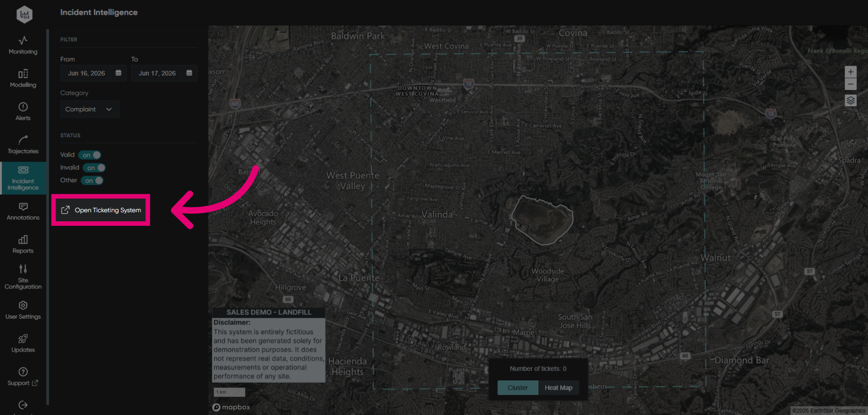868x415 pixels.
Task: Zoom out on the map
Action: point(850,84)
